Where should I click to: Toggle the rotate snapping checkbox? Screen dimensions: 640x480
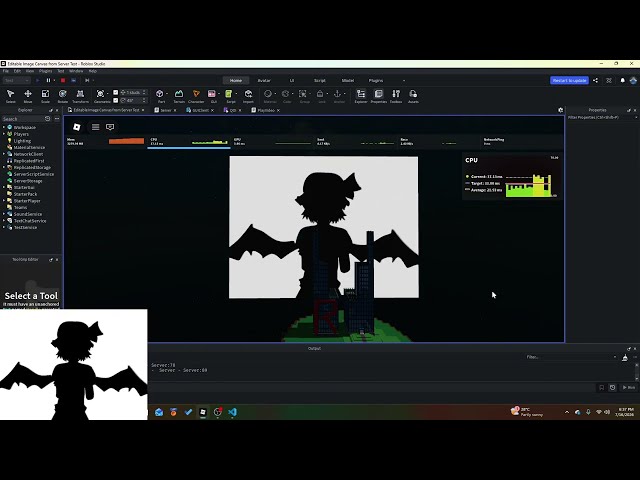(116, 100)
